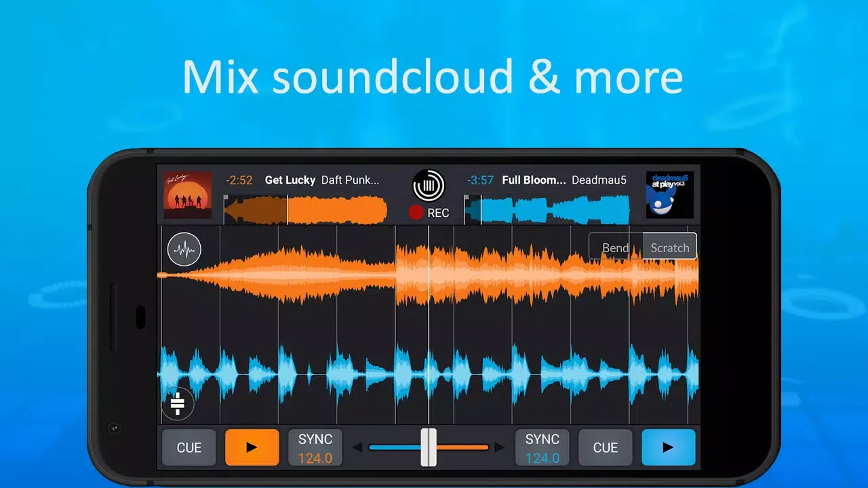Select Bend mode
868x488 pixels.
tap(615, 247)
